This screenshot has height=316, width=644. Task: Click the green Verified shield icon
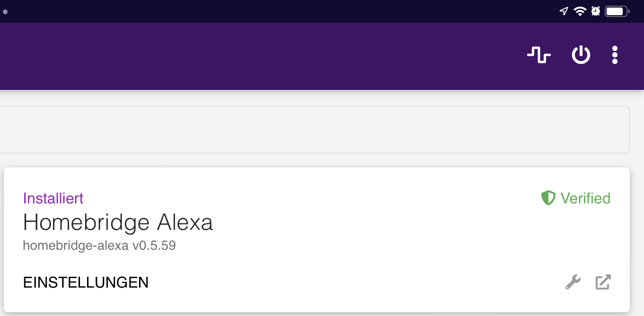pos(548,198)
